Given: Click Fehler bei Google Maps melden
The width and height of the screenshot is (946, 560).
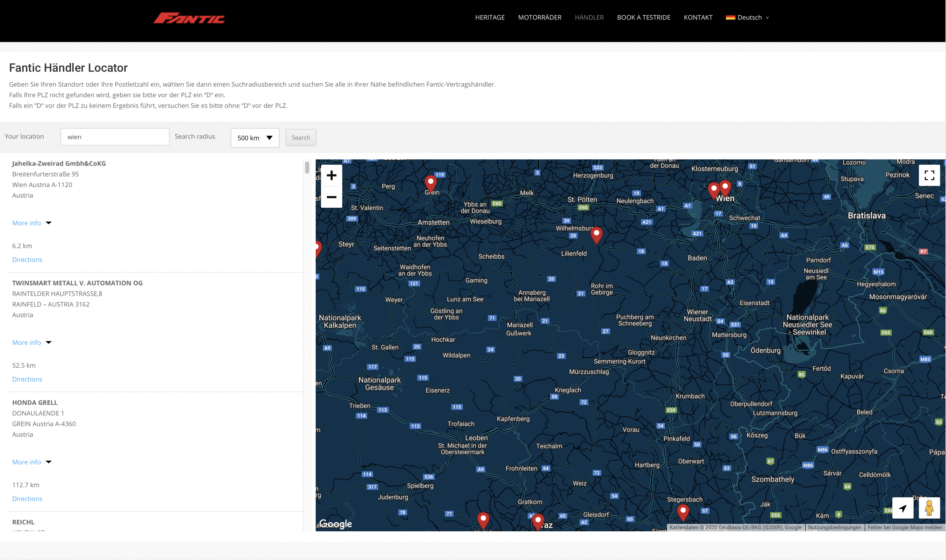Looking at the screenshot, I should (x=905, y=527).
